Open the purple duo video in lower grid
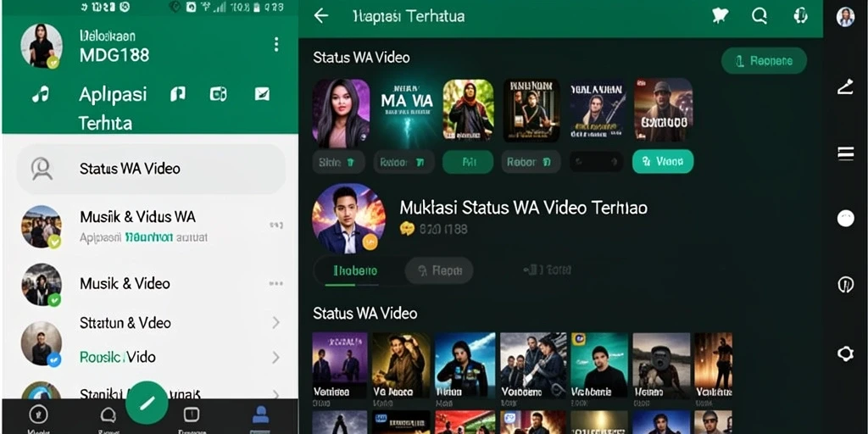The image size is (868, 434). tap(340, 364)
